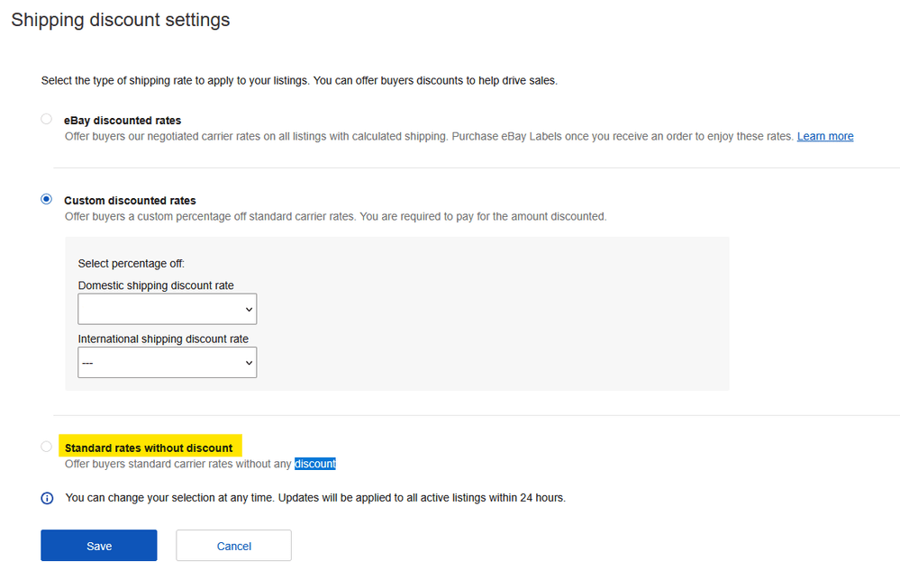
Task: Choose the Standard rates without discount radio option
Action: pyautogui.click(x=47, y=447)
